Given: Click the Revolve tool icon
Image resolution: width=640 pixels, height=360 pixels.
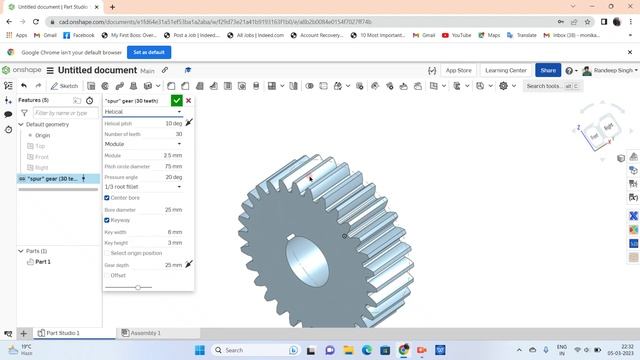Looking at the screenshot, I should [x=105, y=86].
